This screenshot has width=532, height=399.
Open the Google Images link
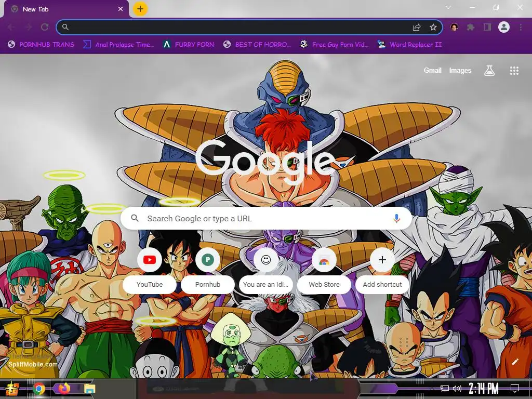pos(460,70)
